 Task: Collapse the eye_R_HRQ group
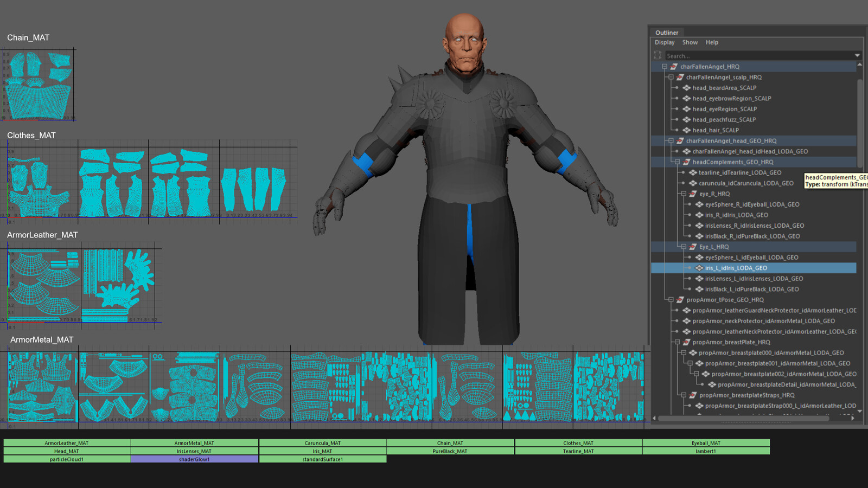684,194
